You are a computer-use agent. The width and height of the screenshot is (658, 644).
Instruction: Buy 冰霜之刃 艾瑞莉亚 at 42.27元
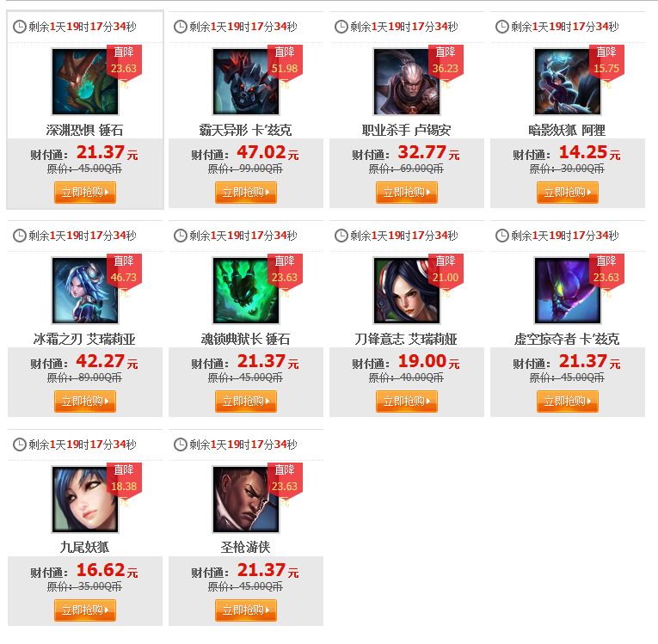[x=85, y=402]
